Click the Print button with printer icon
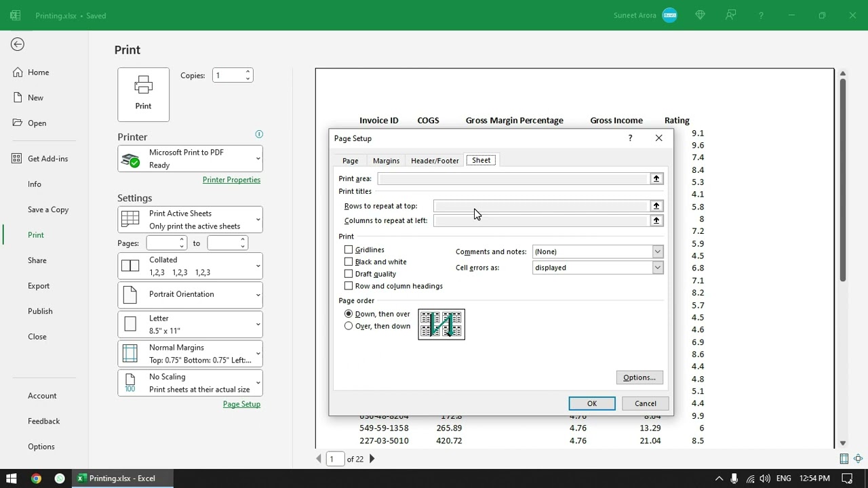The height and width of the screenshot is (488, 868). coord(143,94)
